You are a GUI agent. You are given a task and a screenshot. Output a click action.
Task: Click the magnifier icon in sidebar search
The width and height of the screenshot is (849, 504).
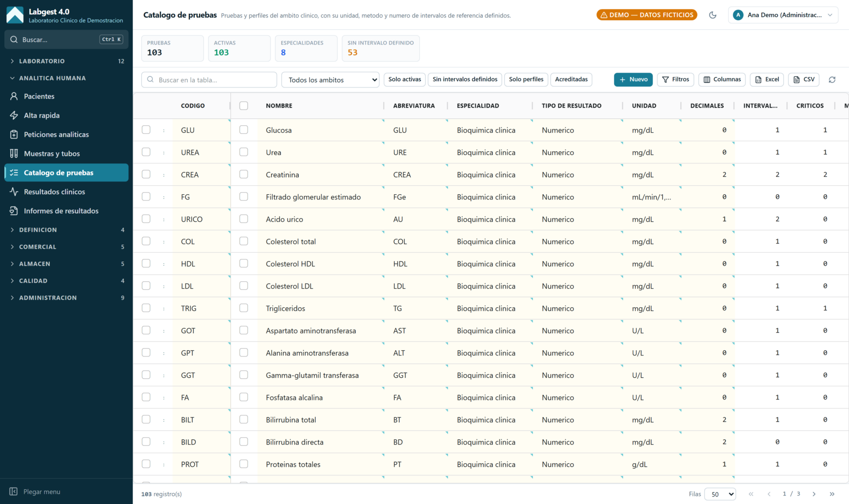[x=14, y=39]
